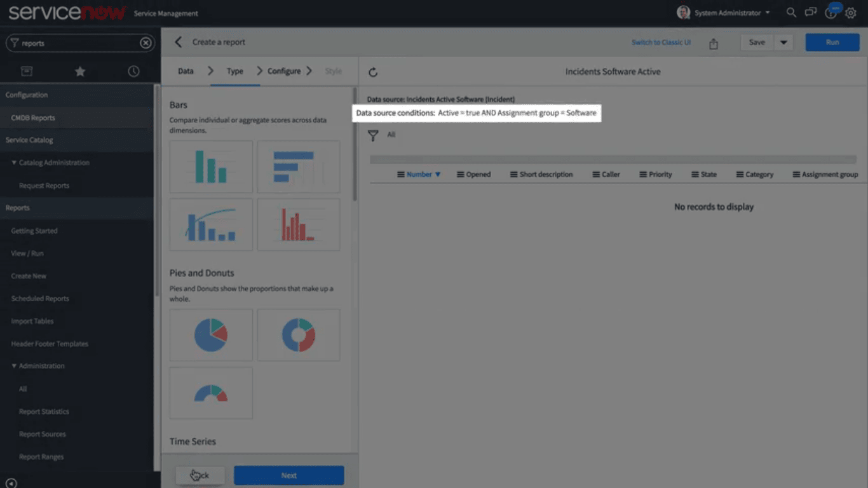The width and height of the screenshot is (868, 488).
Task: Switch to the Style step tab
Action: pyautogui.click(x=334, y=71)
